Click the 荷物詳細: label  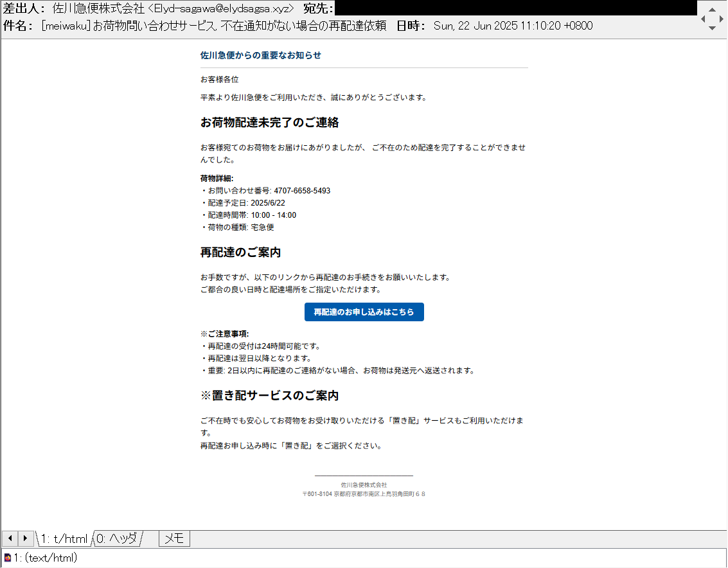(x=217, y=179)
